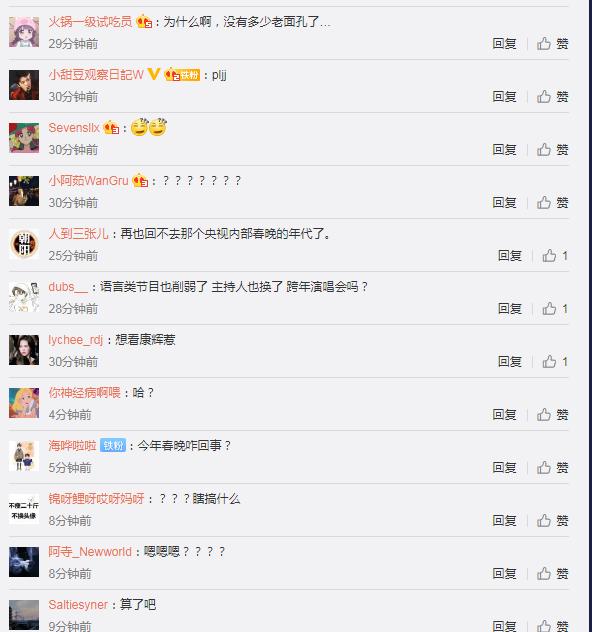The image size is (592, 632).
Task: Like the dubs__ comment
Action: [555, 309]
